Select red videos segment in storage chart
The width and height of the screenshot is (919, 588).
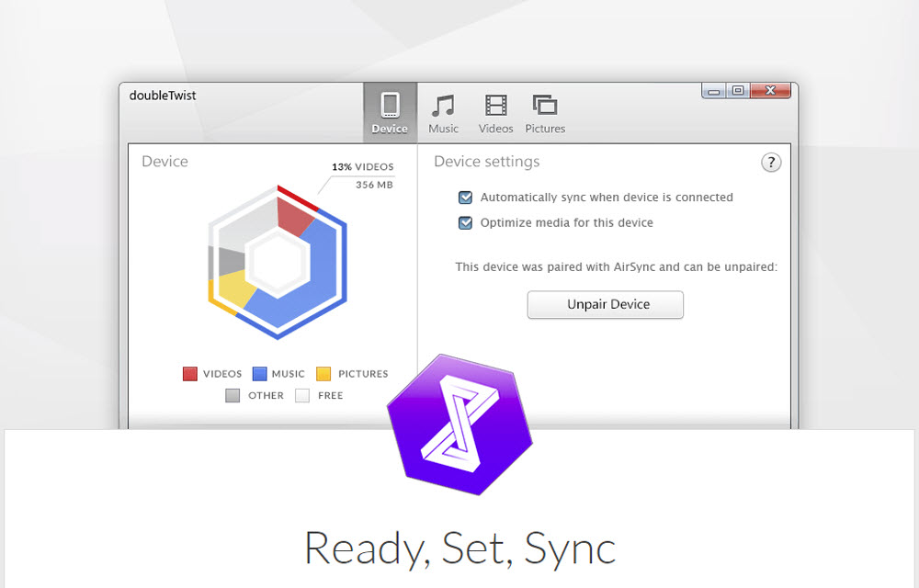[x=295, y=217]
